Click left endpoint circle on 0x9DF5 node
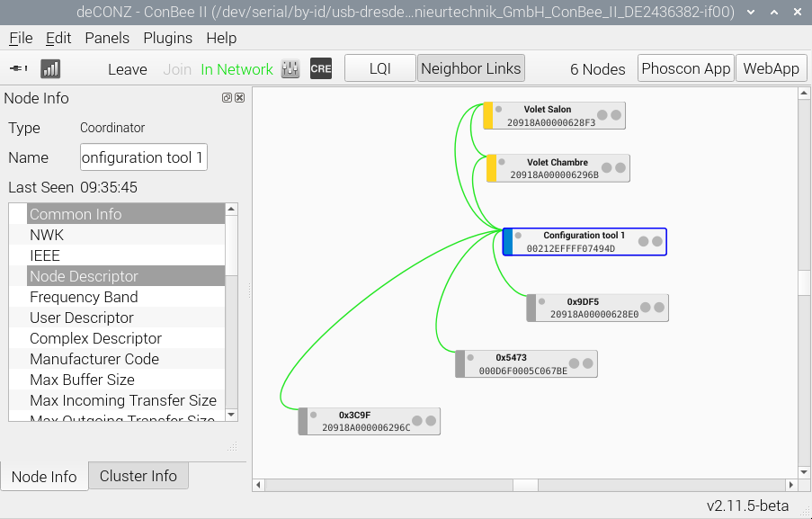812x519 pixels. pyautogui.click(x=646, y=308)
